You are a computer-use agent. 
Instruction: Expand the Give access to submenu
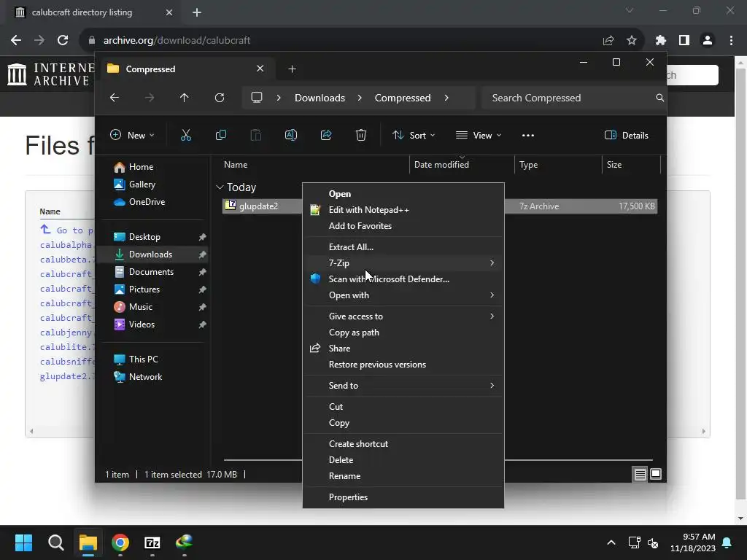[403, 316]
